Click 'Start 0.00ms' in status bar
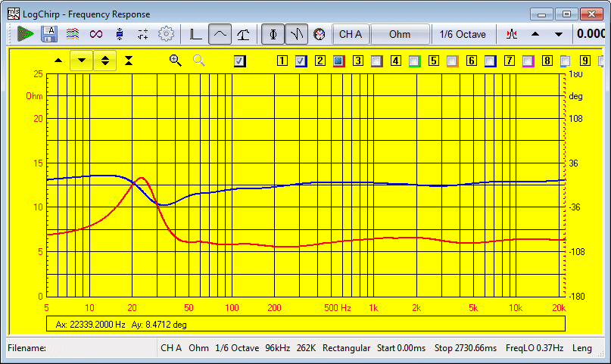Viewport: 611px width, 364px height. point(401,348)
